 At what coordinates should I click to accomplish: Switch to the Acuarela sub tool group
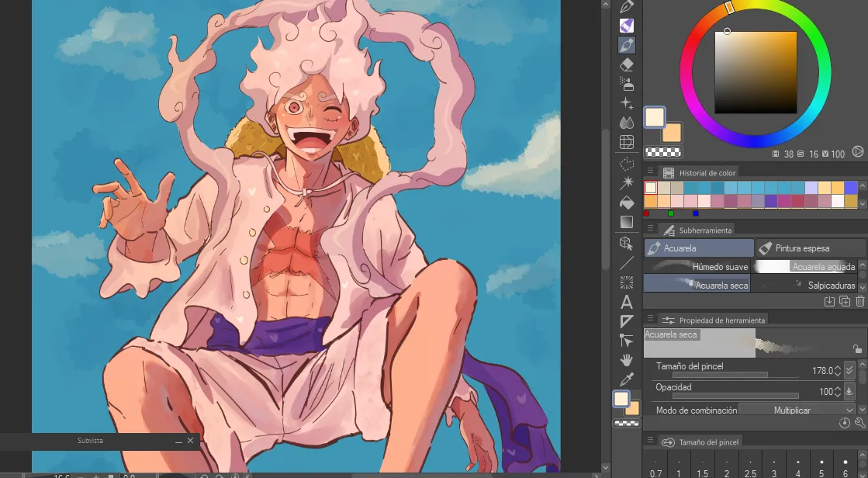point(699,248)
